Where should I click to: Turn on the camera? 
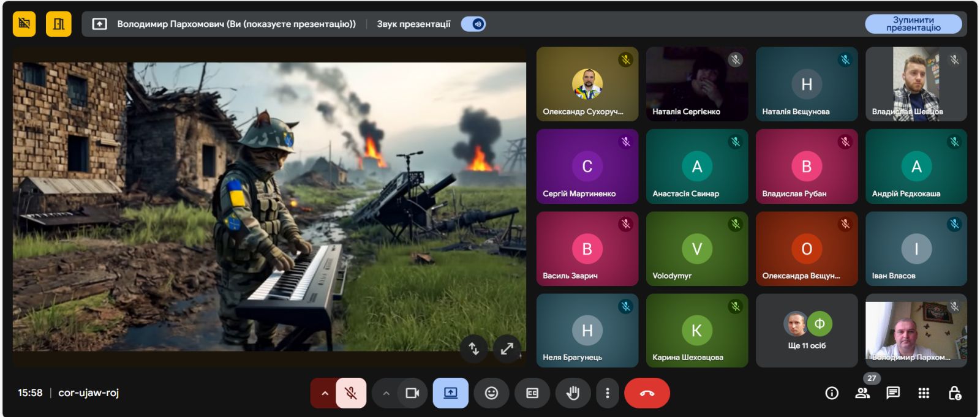point(412,393)
